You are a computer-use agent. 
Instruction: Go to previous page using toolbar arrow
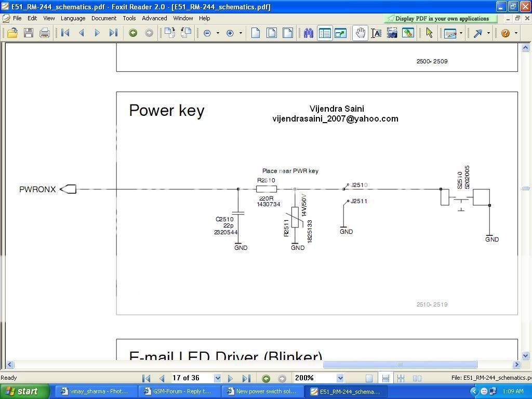point(81,33)
